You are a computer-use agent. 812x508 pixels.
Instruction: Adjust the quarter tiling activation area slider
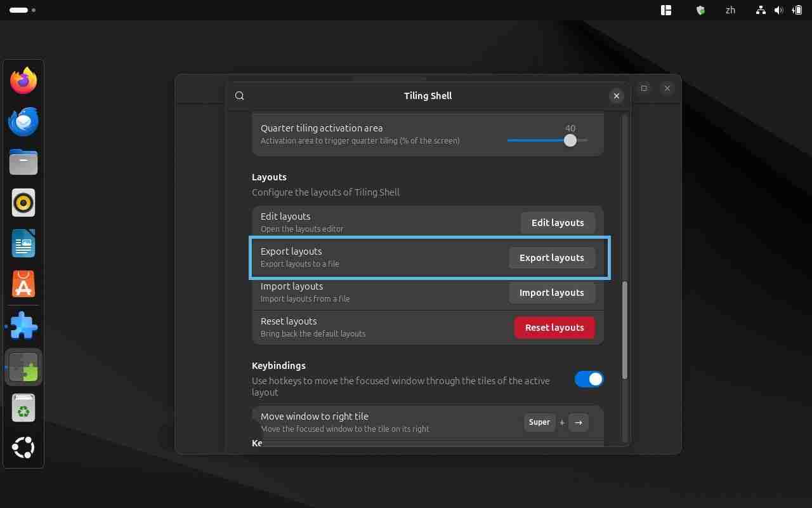(x=570, y=140)
